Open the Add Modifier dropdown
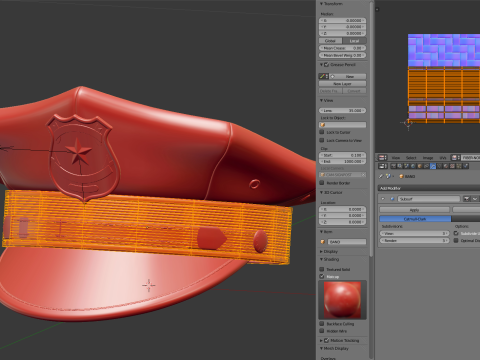480x360 pixels. click(x=429, y=188)
